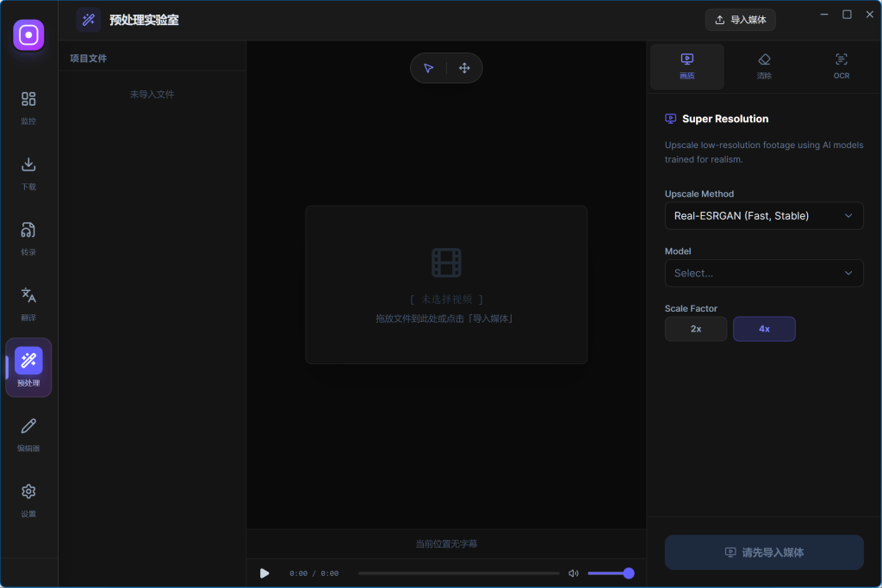Open the 监控 monitor sidebar icon
Image resolution: width=882 pixels, height=588 pixels.
tap(28, 107)
